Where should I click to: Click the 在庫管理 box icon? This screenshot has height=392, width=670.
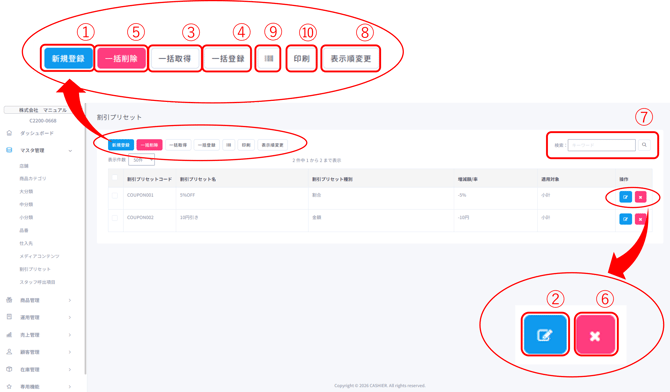pos(9,369)
